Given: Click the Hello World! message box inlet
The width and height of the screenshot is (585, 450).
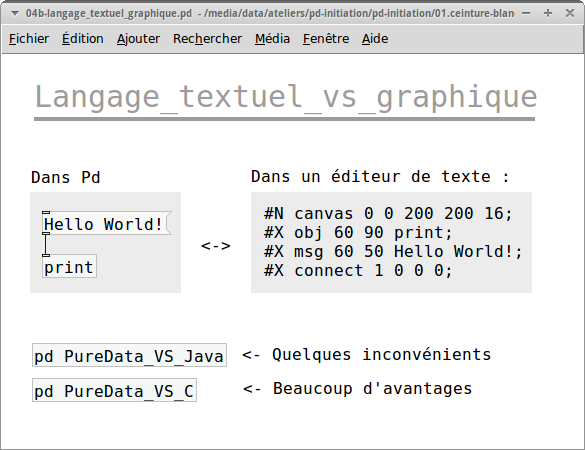Looking at the screenshot, I should pos(46,212).
